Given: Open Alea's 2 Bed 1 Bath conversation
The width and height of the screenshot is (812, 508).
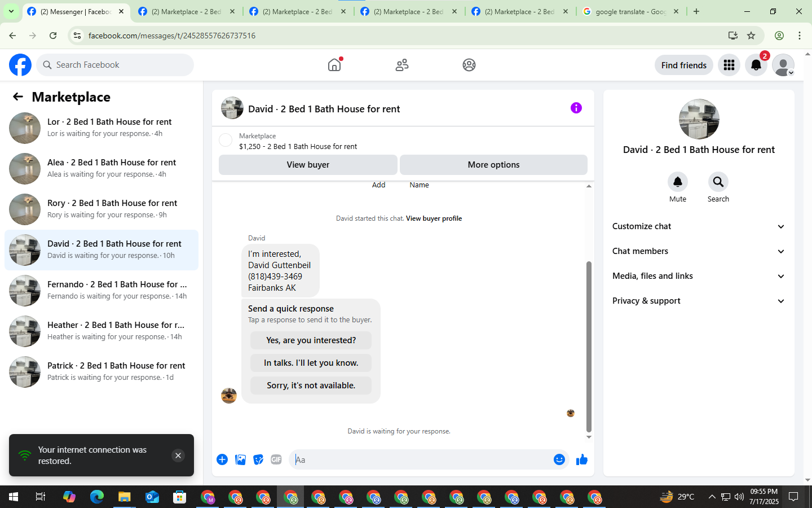Looking at the screenshot, I should click(x=101, y=168).
